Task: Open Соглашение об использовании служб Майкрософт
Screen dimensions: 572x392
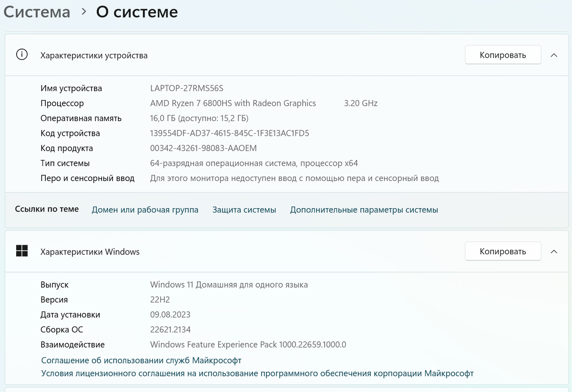Action: point(140,360)
